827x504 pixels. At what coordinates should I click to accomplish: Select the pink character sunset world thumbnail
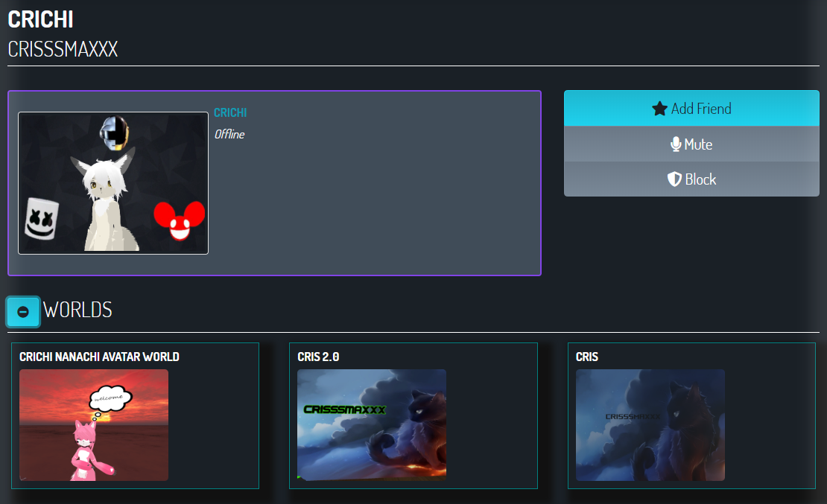pos(94,425)
